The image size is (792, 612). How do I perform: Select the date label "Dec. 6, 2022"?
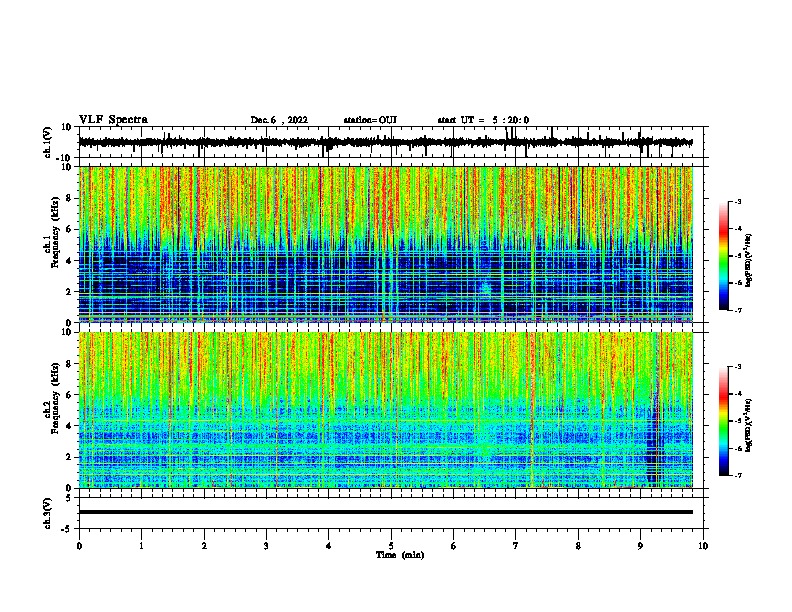(x=279, y=120)
